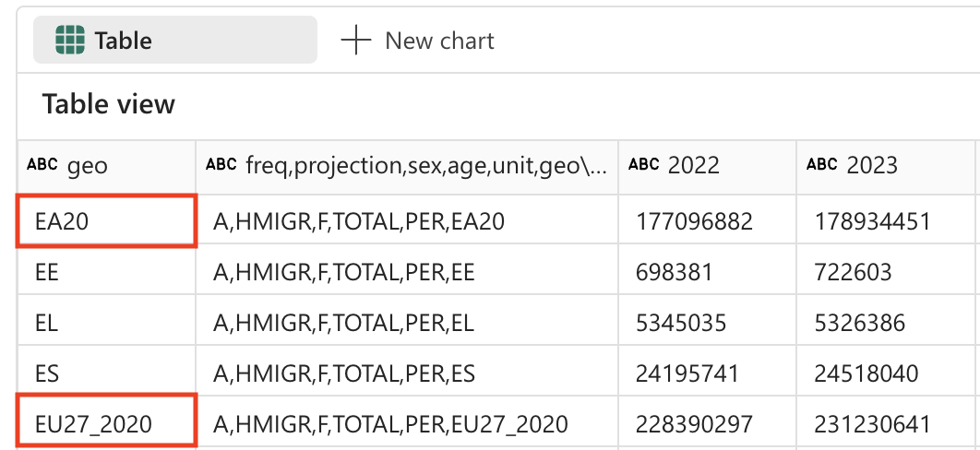Switch to the Table tab

[175, 40]
